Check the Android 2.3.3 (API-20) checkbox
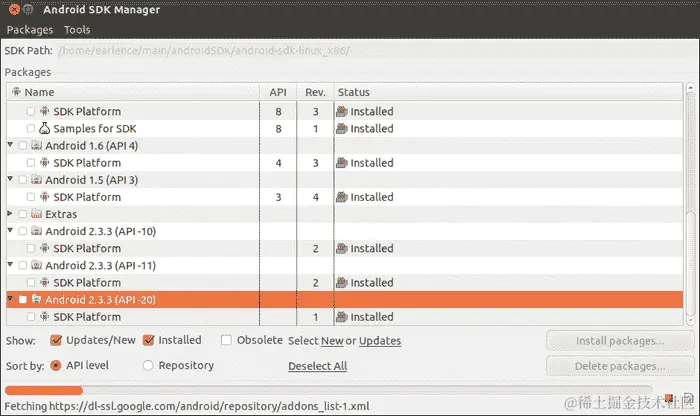700x416 pixels. pyautogui.click(x=22, y=300)
